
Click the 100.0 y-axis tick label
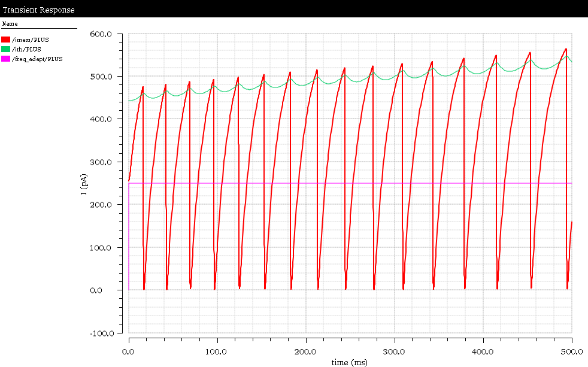[x=101, y=248]
